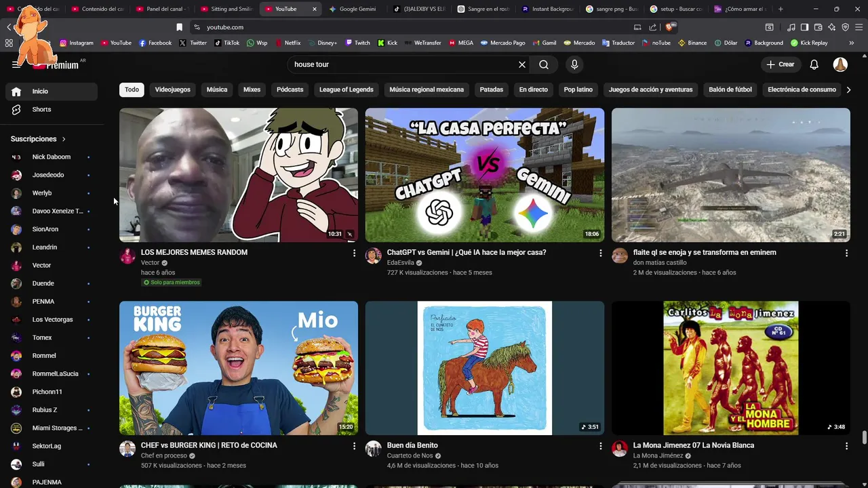Click the page vertical scrollbar thumb

point(864,438)
